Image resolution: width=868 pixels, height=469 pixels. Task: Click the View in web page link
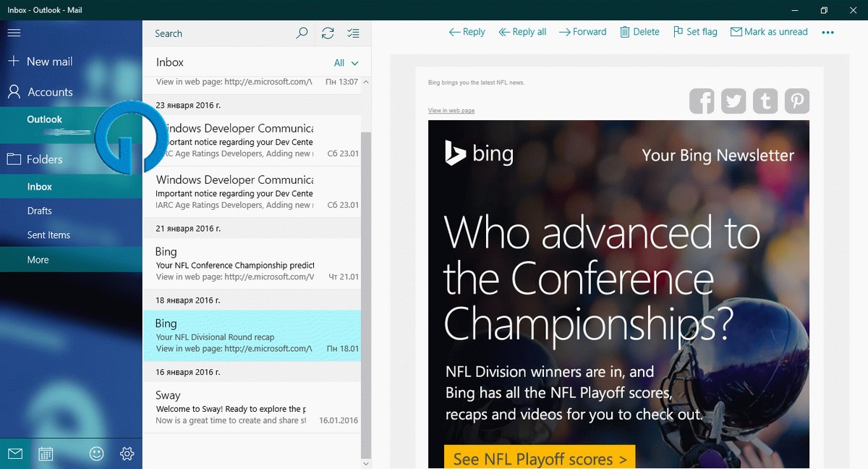[x=451, y=111]
